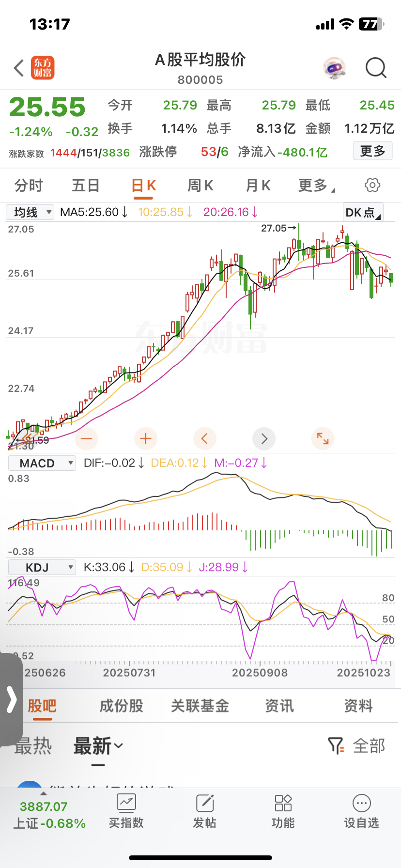Tap the 设自选 button

tap(361, 811)
